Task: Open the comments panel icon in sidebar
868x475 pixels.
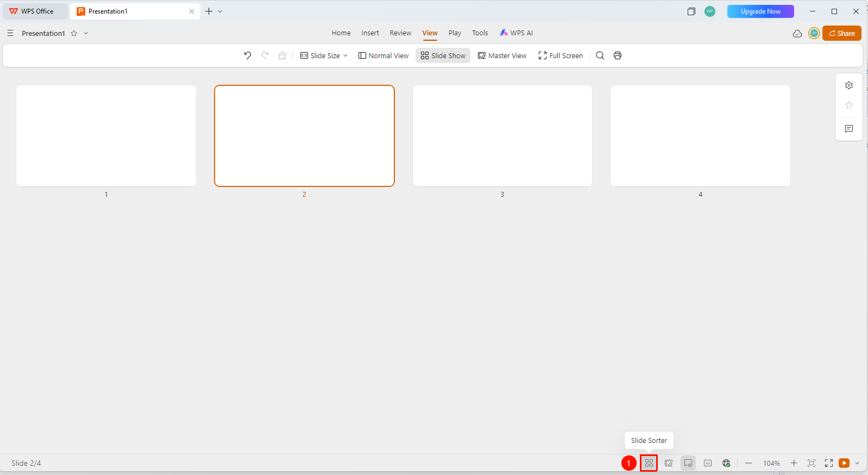Action: pyautogui.click(x=849, y=129)
